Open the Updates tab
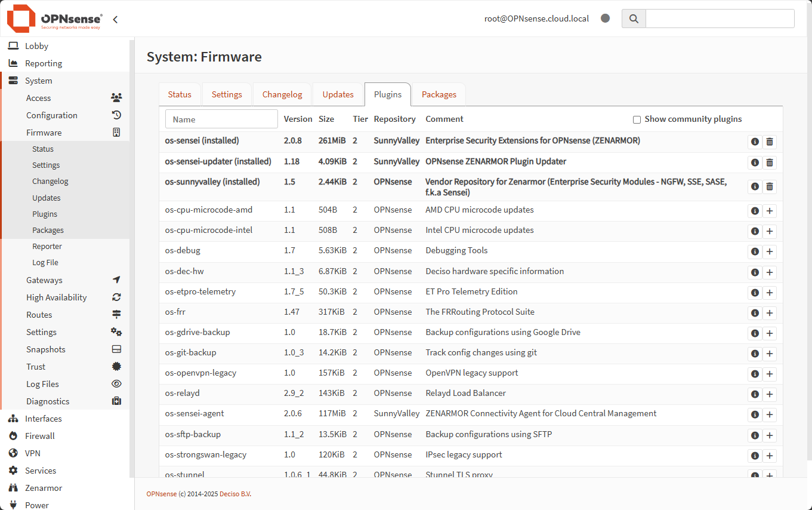This screenshot has width=812, height=510. click(x=338, y=94)
